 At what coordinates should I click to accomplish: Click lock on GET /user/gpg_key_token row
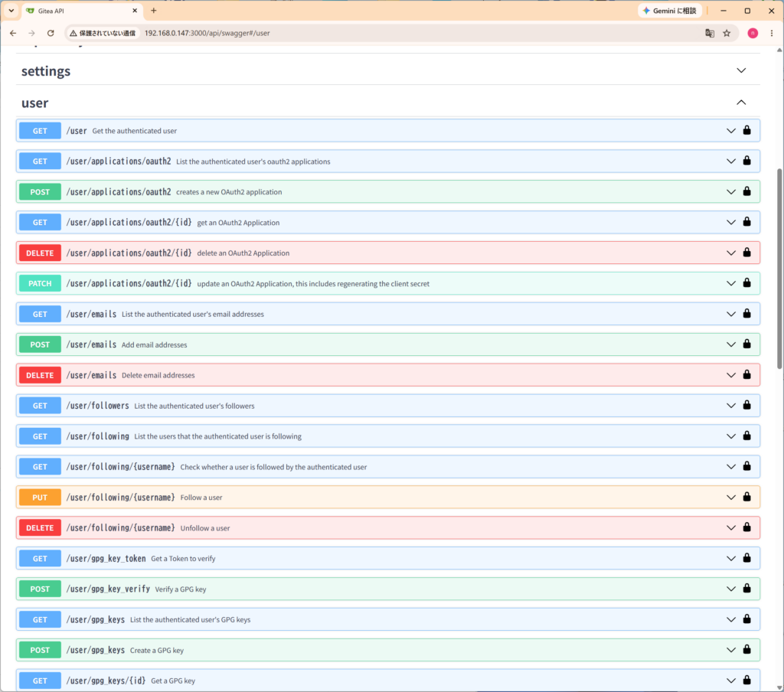click(x=746, y=557)
